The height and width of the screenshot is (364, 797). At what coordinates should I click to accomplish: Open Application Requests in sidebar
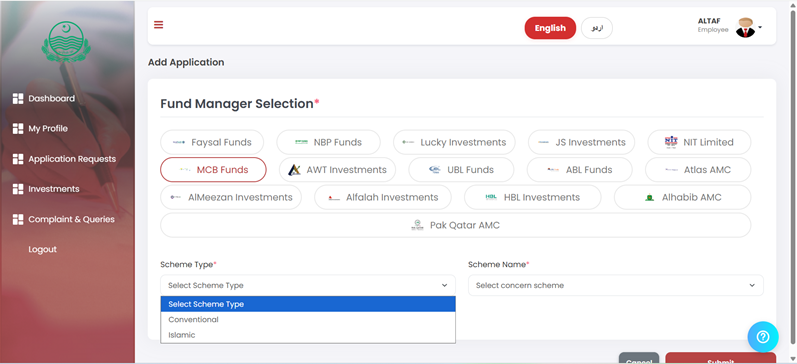(x=72, y=159)
